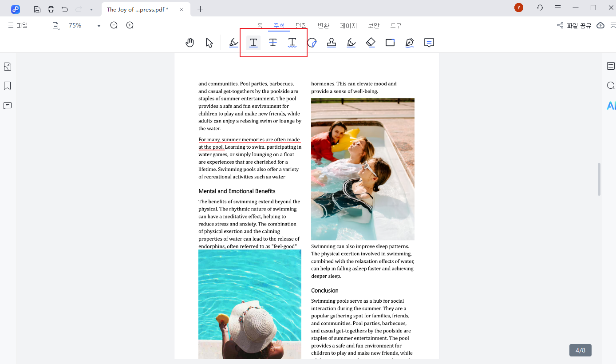The height and width of the screenshot is (364, 616).
Task: Expand quick access toolbar dropdown
Action: click(91, 9)
